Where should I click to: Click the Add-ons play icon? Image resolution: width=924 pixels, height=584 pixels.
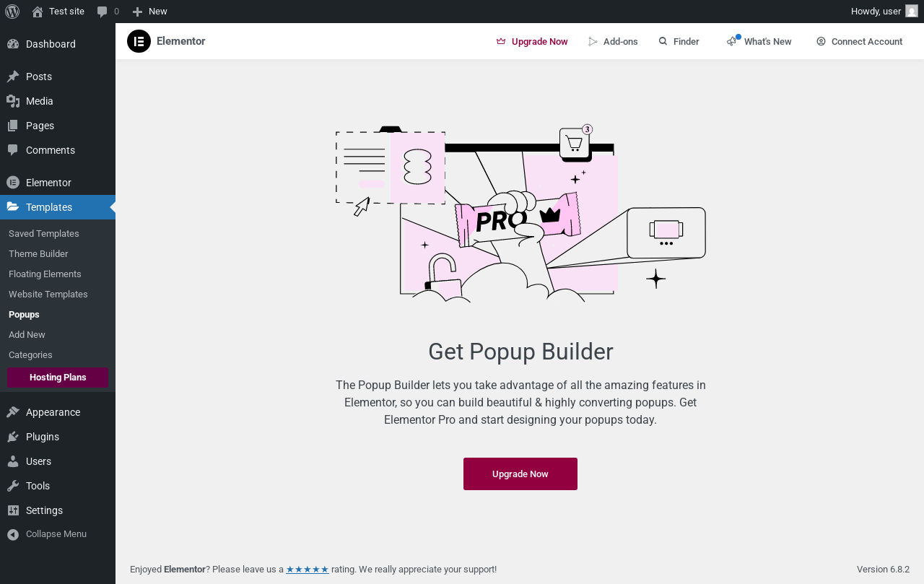[x=593, y=41]
